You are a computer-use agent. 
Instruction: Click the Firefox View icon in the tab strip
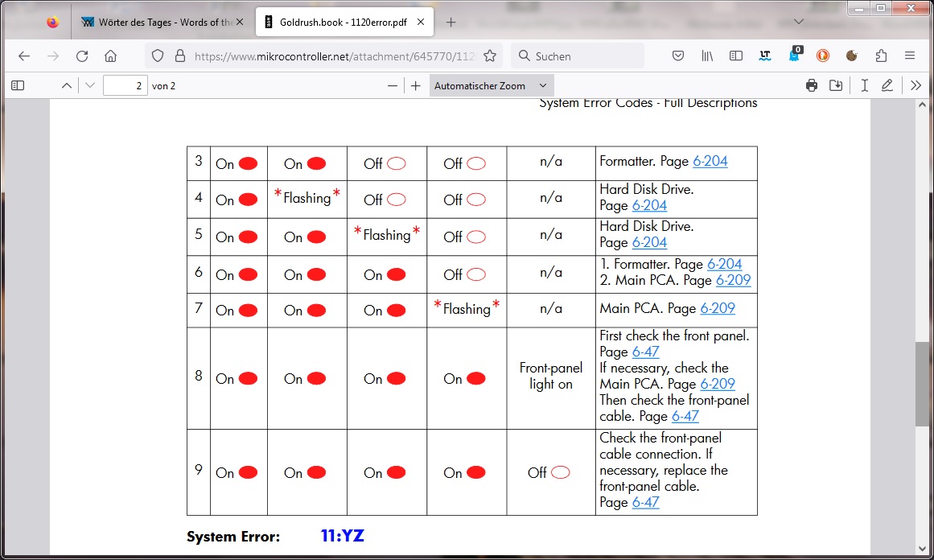click(53, 22)
